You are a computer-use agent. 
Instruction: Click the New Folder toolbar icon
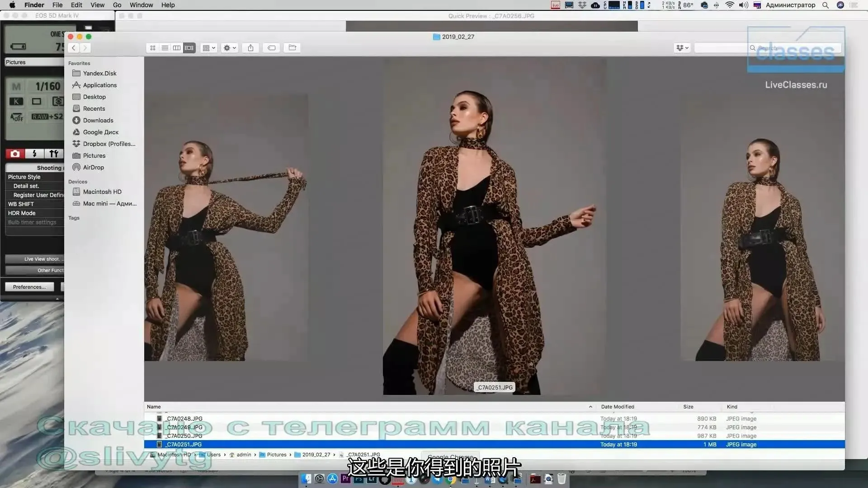click(x=292, y=48)
